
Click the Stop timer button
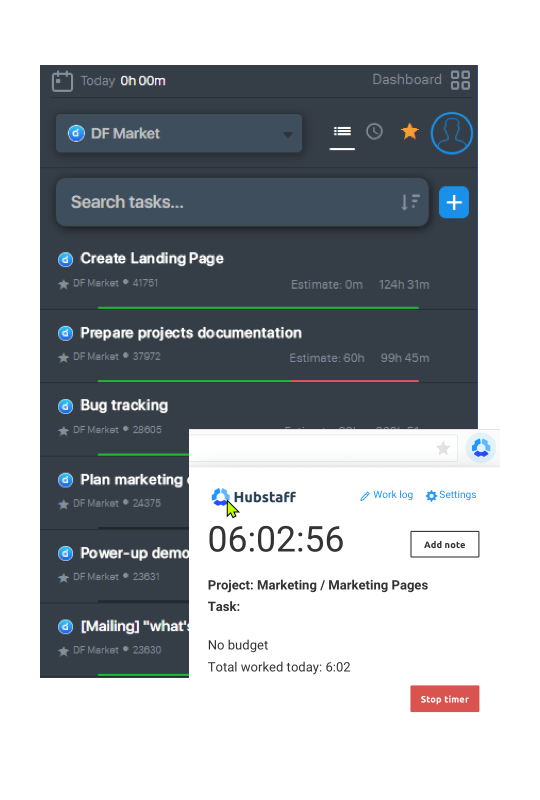(x=445, y=698)
